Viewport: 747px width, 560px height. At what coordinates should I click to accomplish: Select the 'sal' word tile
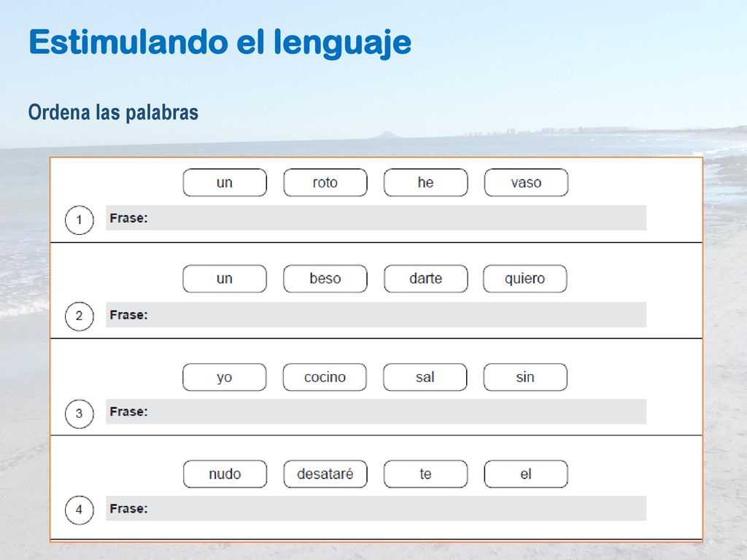(425, 377)
